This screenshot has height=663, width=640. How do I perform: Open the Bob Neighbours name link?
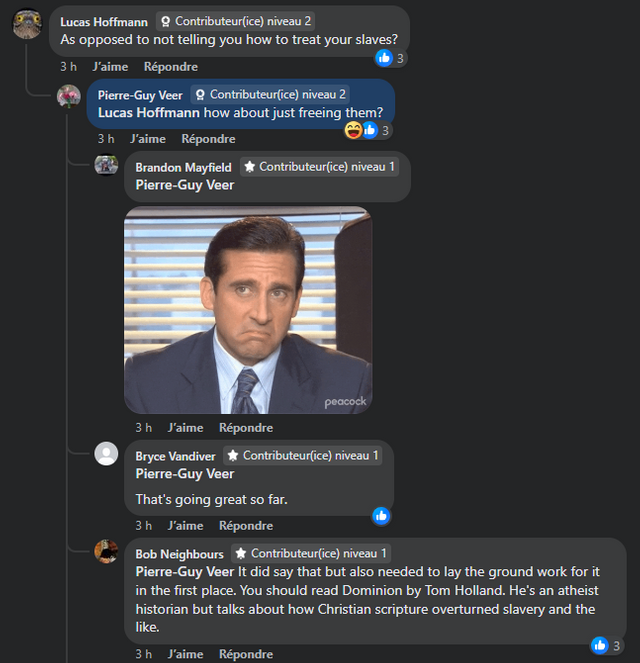coord(179,554)
